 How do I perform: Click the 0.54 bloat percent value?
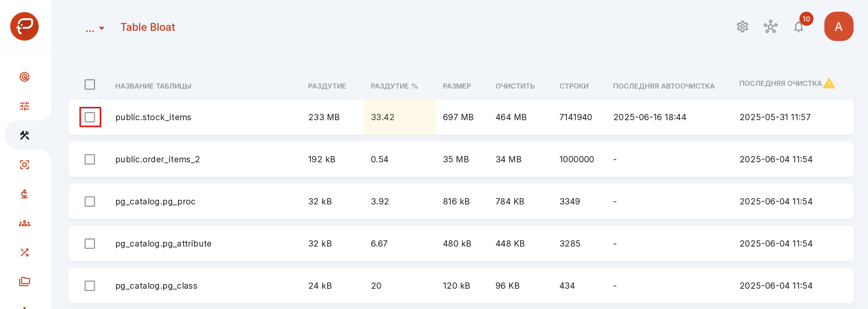click(379, 159)
